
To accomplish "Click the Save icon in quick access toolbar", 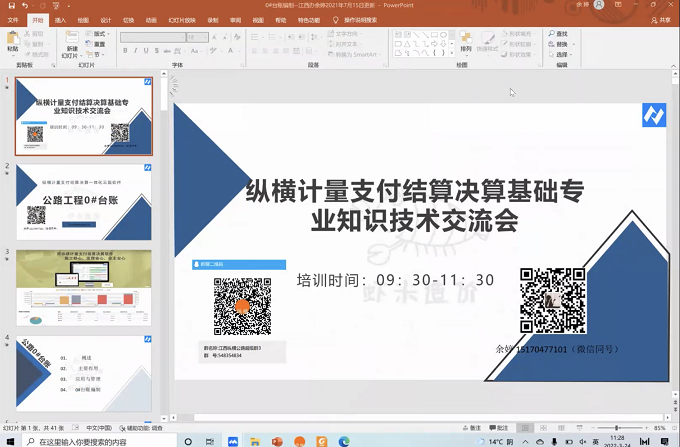I will click(12, 6).
